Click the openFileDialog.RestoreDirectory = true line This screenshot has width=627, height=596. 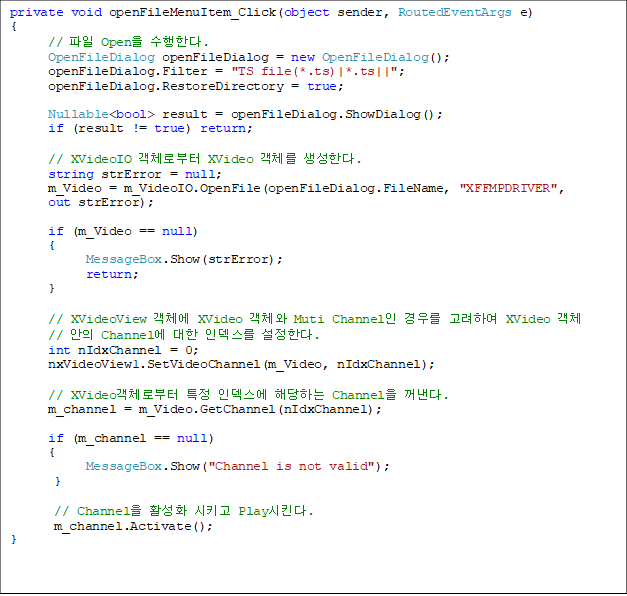pos(196,86)
